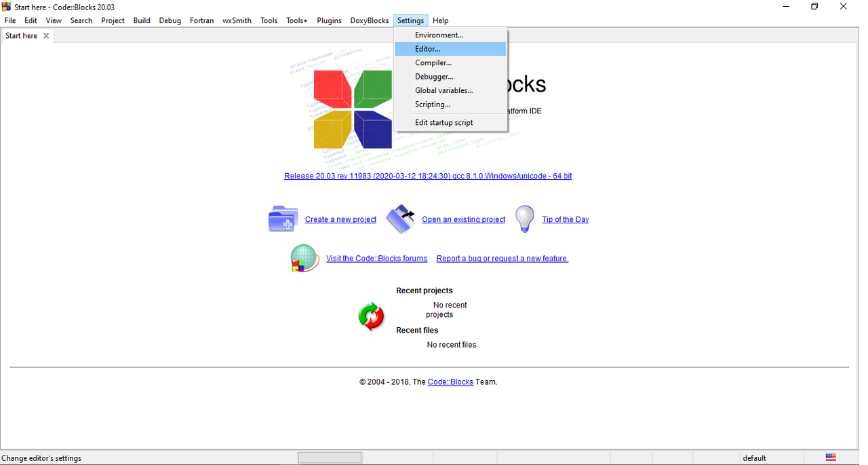Open the DoxyBlocks menu
Image resolution: width=868 pixels, height=465 pixels.
(x=370, y=20)
